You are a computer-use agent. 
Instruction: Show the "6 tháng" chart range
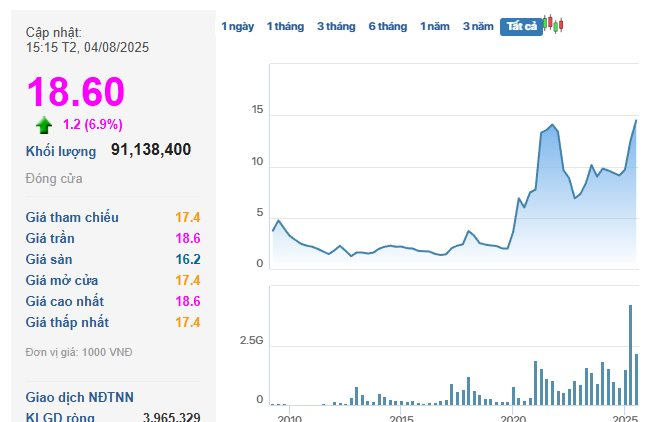click(387, 26)
